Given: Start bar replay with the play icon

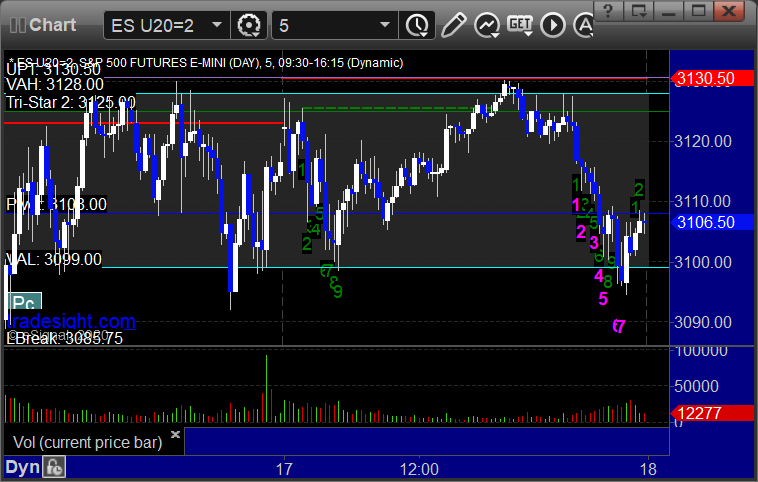Looking at the screenshot, I should [553, 25].
